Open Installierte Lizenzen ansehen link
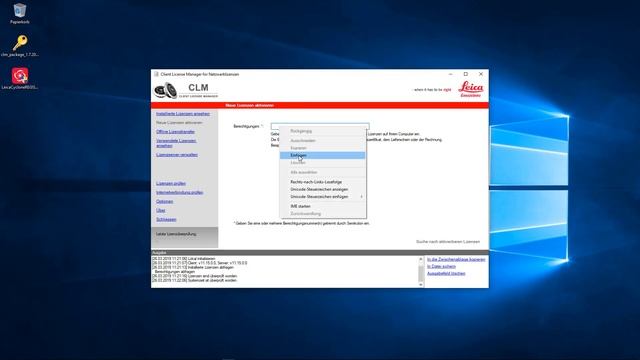Image resolution: width=640 pixels, height=360 pixels. coord(183,114)
